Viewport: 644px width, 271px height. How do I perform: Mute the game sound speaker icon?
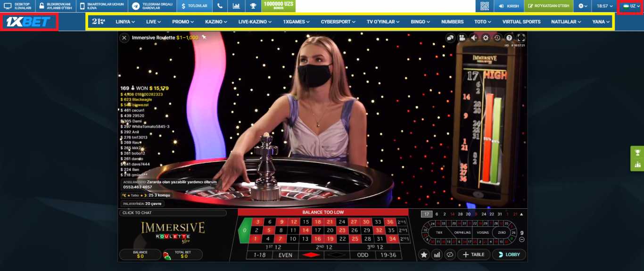pos(474,38)
